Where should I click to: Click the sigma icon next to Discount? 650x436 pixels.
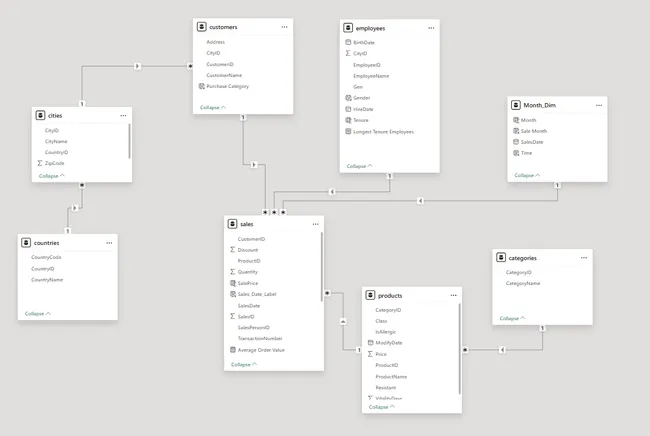[x=233, y=250]
